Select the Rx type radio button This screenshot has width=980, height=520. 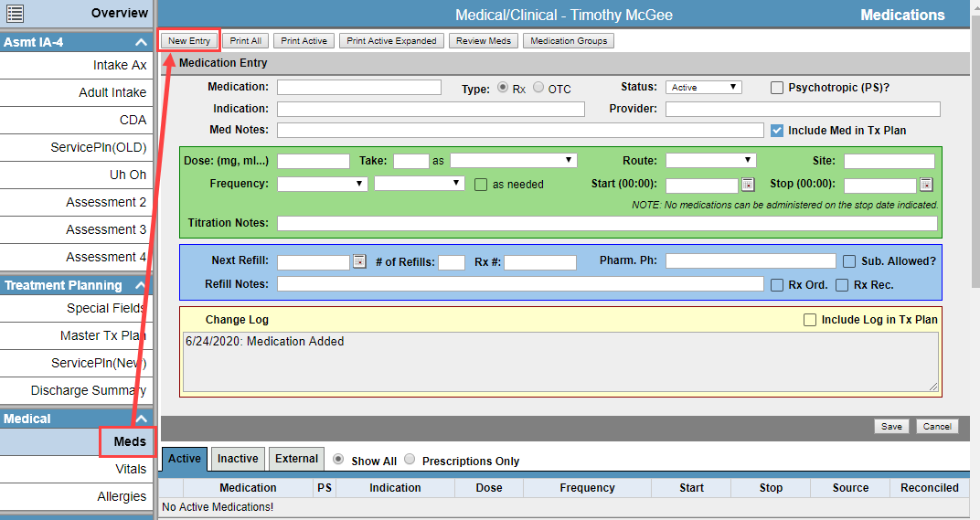503,88
